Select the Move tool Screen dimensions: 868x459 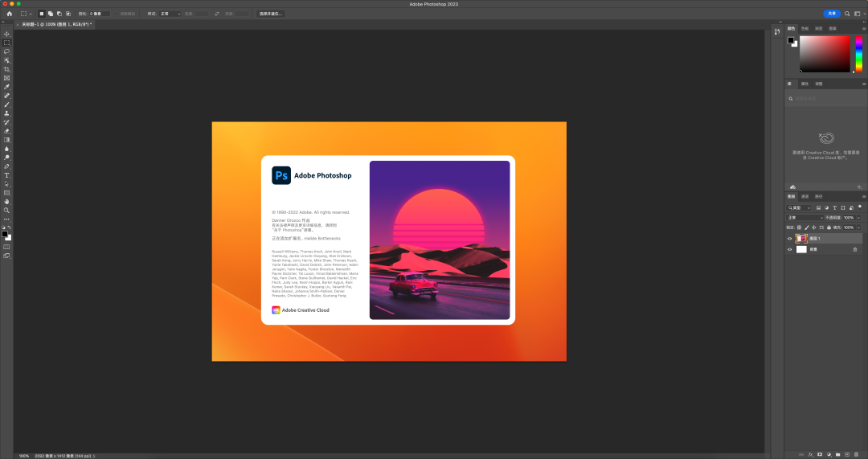[6, 34]
